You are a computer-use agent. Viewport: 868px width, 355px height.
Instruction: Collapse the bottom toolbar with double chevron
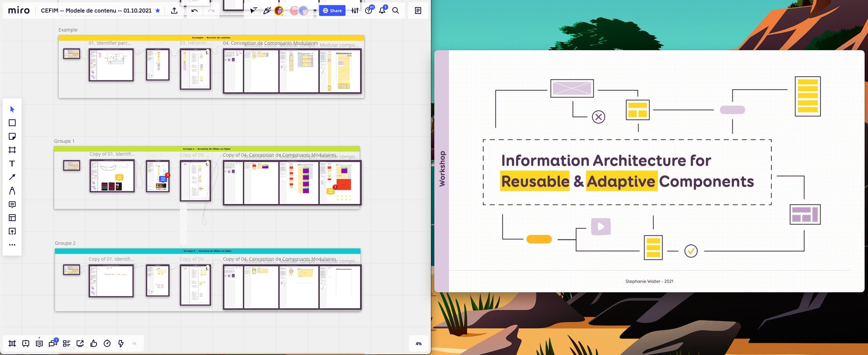tap(134, 343)
